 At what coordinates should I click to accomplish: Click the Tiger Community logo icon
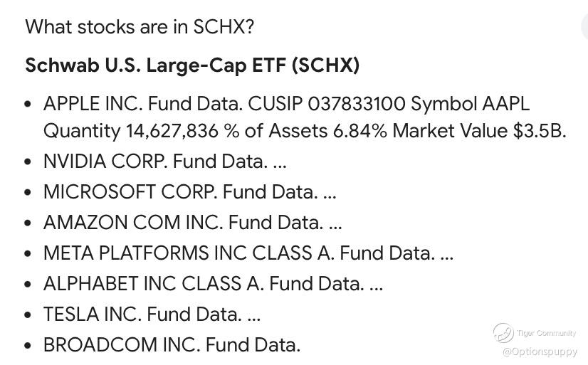pos(503,332)
